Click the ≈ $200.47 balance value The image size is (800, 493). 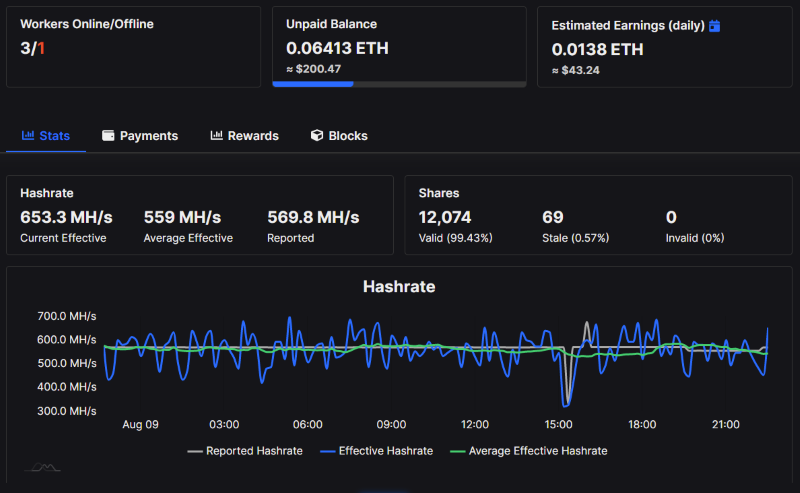314,69
